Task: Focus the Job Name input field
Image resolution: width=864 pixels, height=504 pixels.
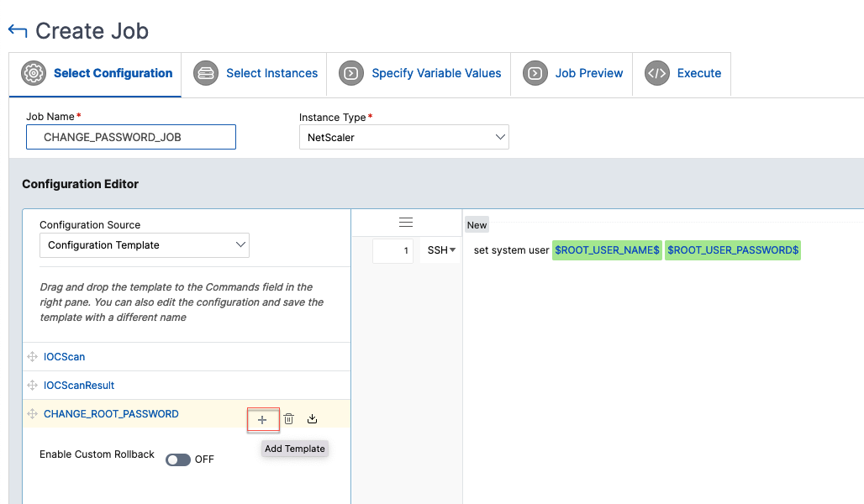Action: pyautogui.click(x=131, y=137)
